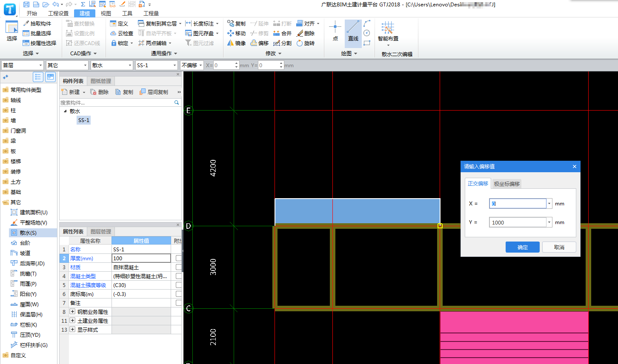618x364 pixels.
Task: Switch to the 工程设置 ribbon tab
Action: 58,13
